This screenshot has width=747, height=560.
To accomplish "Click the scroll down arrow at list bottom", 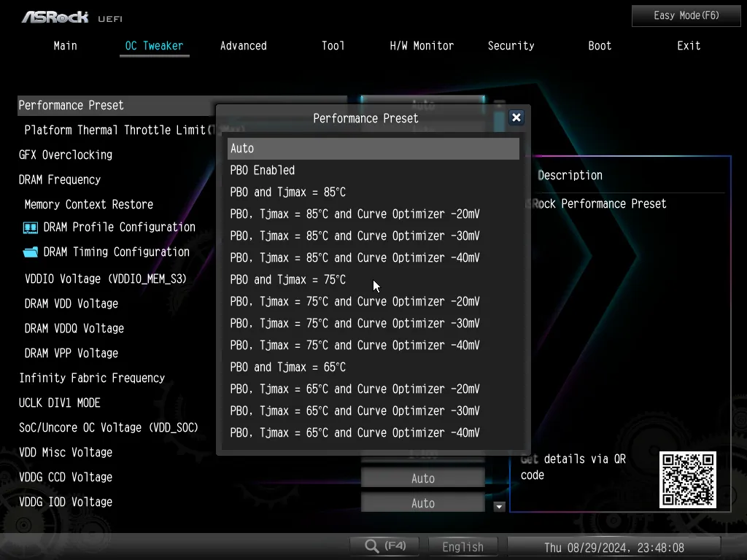I will (500, 506).
